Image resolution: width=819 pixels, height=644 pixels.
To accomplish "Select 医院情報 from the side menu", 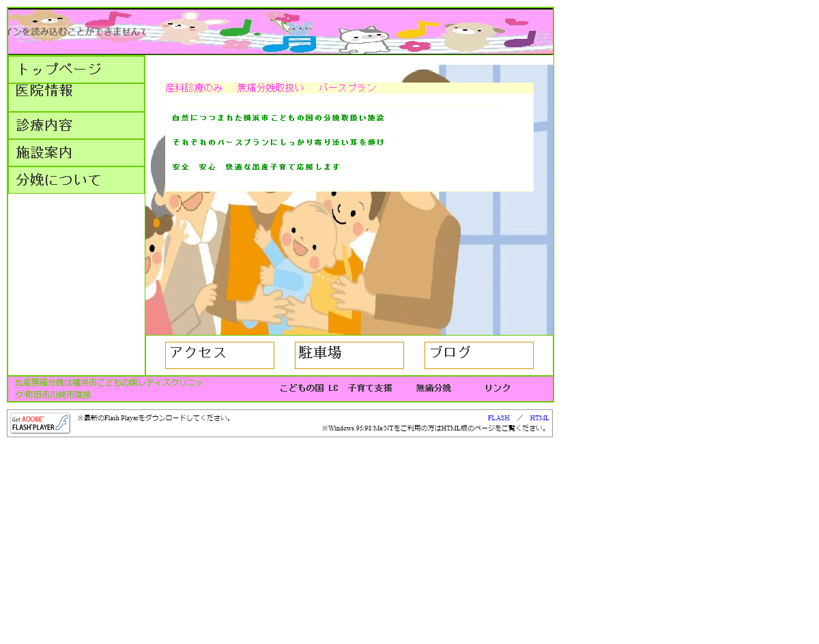I will click(x=76, y=97).
